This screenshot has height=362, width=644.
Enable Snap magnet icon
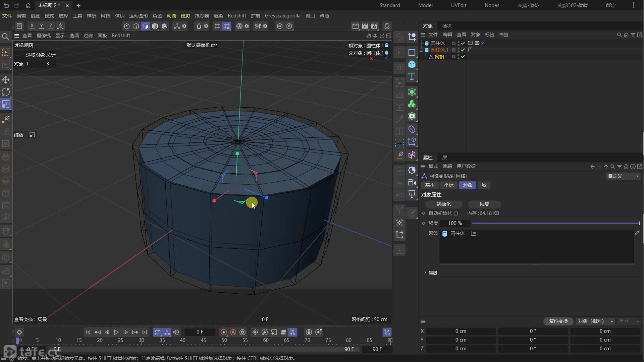pos(199,26)
